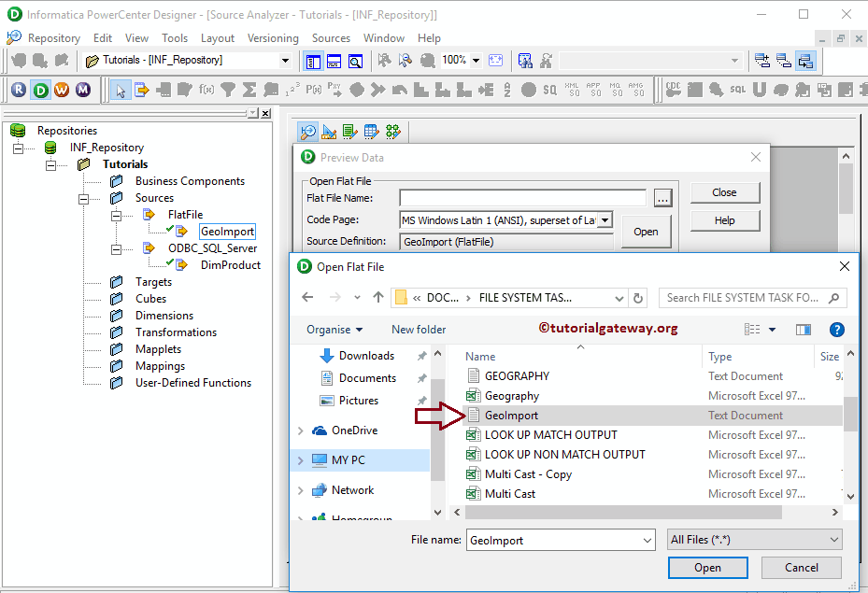Open the Sources menu
Viewport: 868px width, 593px height.
(x=331, y=38)
